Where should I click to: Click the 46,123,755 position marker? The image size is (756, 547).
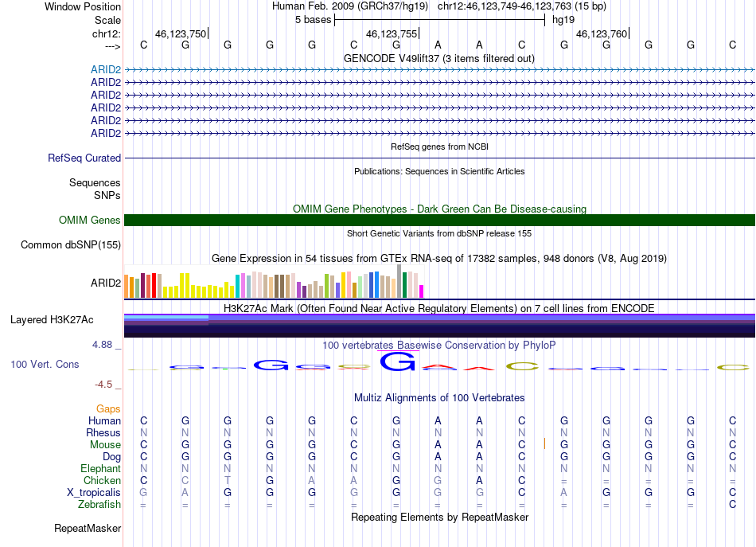coord(392,33)
